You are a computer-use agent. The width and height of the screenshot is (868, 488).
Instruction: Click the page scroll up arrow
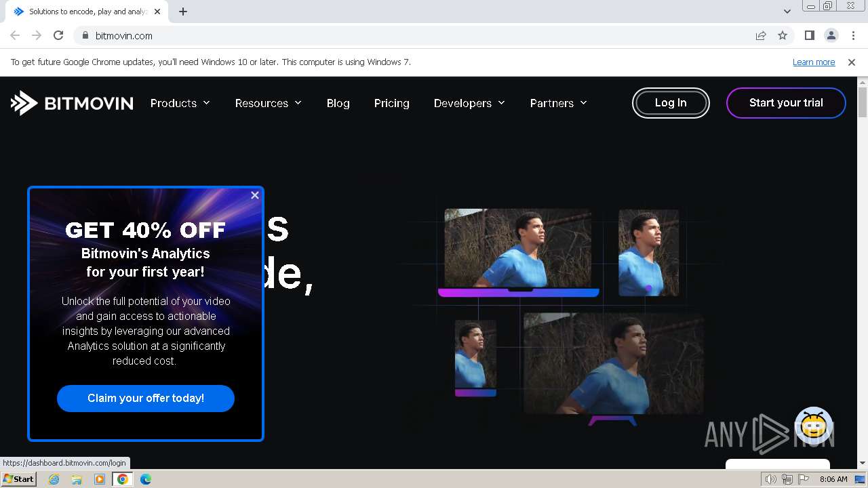(863, 82)
